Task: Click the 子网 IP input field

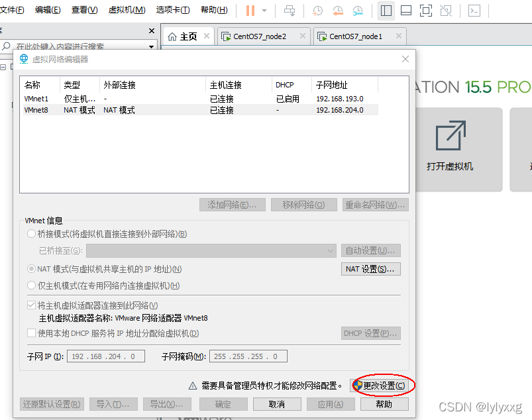Action: [106, 356]
